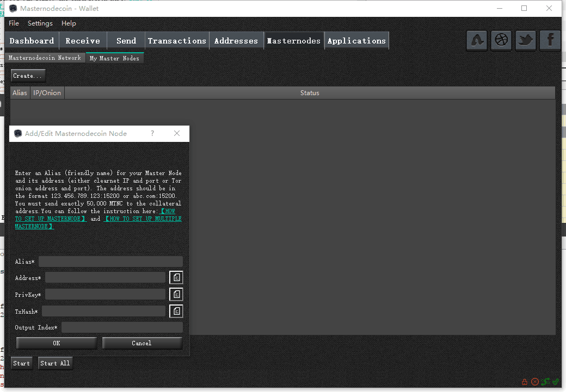Click the OK button in the dialog
The image size is (566, 392).
pyautogui.click(x=56, y=343)
